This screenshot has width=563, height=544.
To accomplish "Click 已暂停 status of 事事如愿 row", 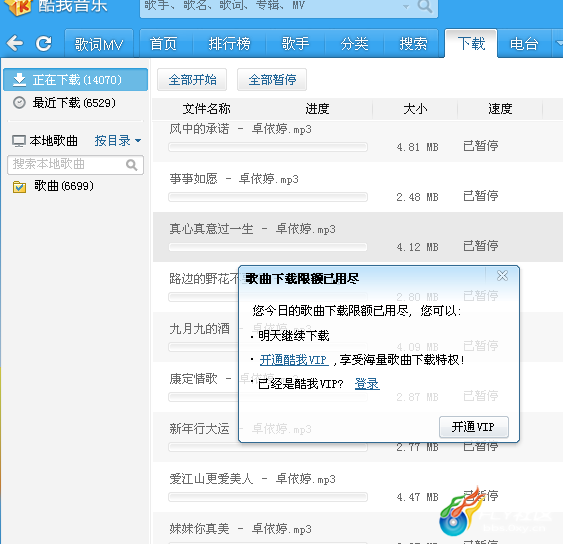I will click(480, 196).
